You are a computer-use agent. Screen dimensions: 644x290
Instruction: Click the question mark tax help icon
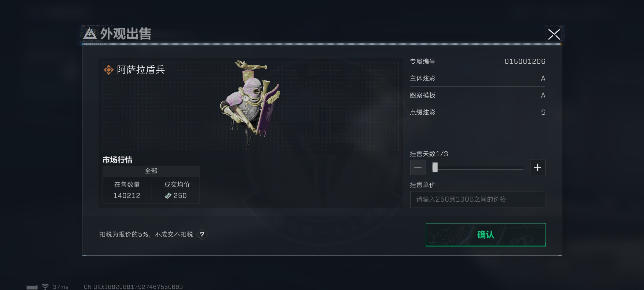[x=202, y=235]
